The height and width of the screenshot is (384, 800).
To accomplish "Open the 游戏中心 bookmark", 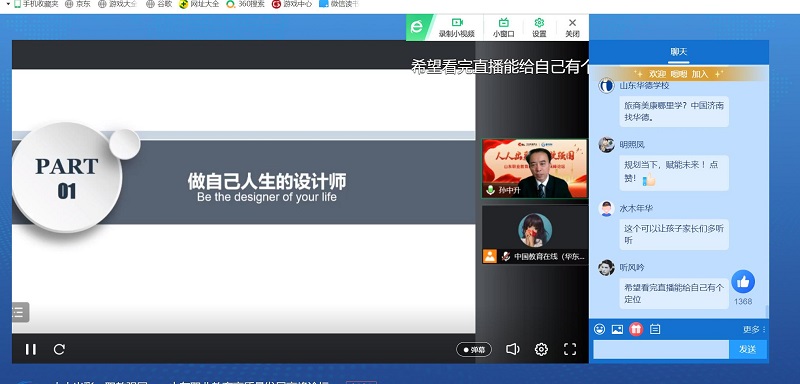I will 292,4.
